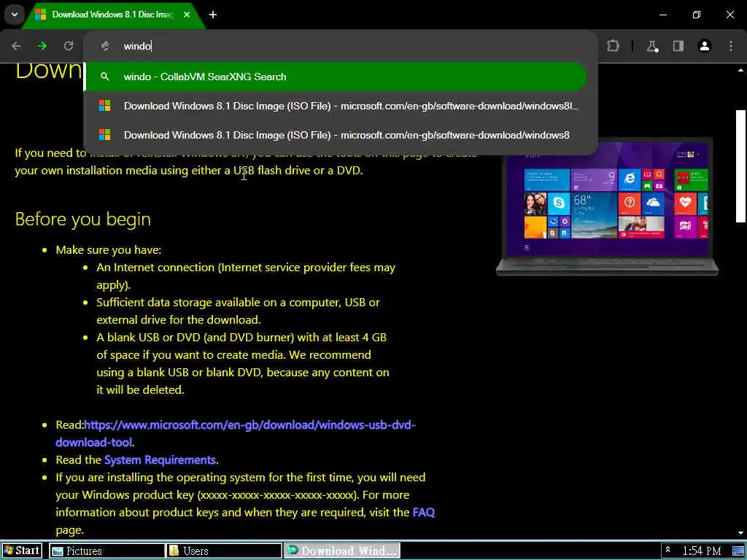The width and height of the screenshot is (747, 560).
Task: Minimize the browser window
Action: click(x=662, y=15)
